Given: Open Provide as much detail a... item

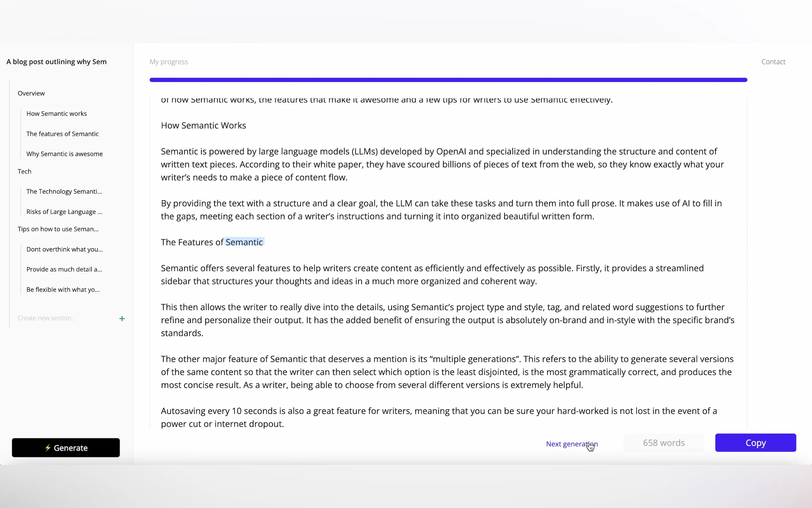Looking at the screenshot, I should (x=64, y=269).
